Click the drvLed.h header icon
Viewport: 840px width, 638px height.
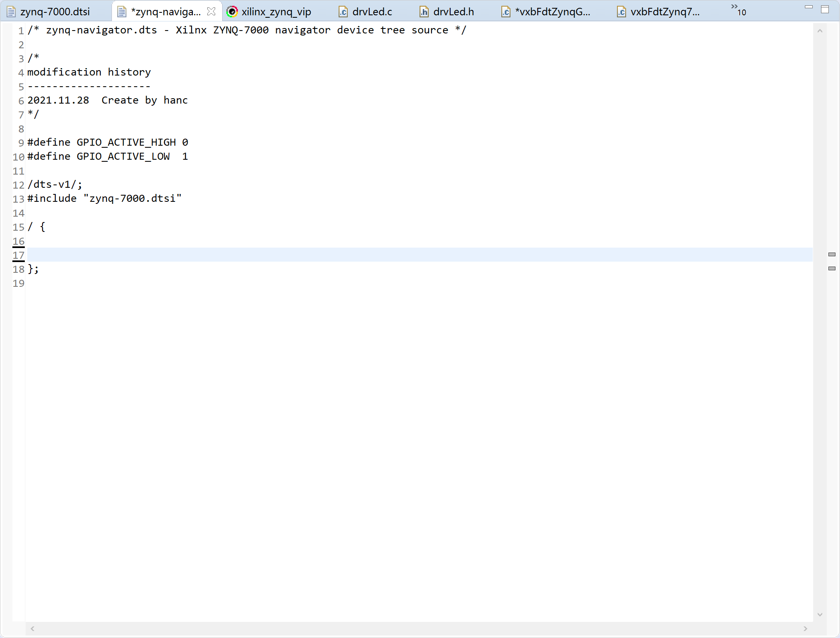click(x=424, y=12)
